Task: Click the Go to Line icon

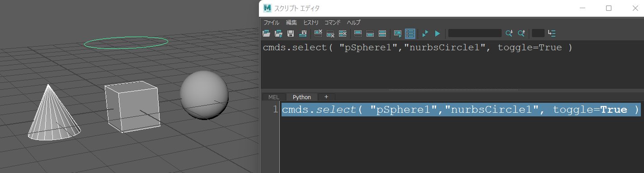Action: point(551,33)
